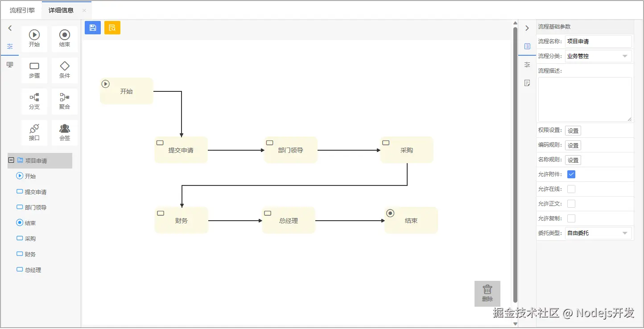
Task: Click the 流程名称 input field
Action: coord(598,41)
